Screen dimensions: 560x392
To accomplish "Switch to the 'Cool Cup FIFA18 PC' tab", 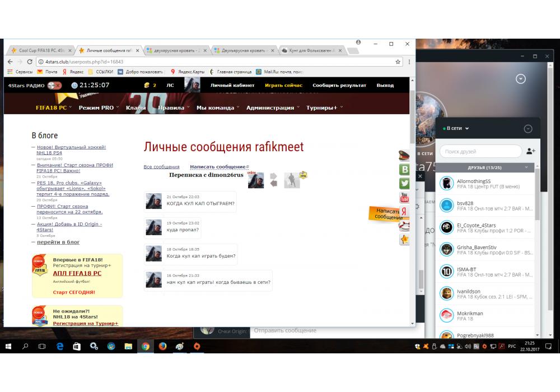I will click(40, 50).
